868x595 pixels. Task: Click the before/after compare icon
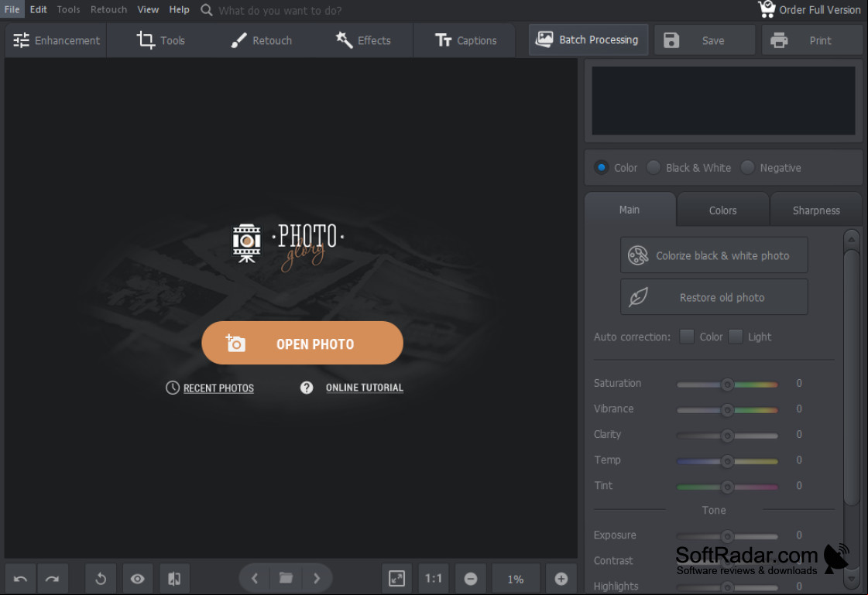click(x=174, y=579)
